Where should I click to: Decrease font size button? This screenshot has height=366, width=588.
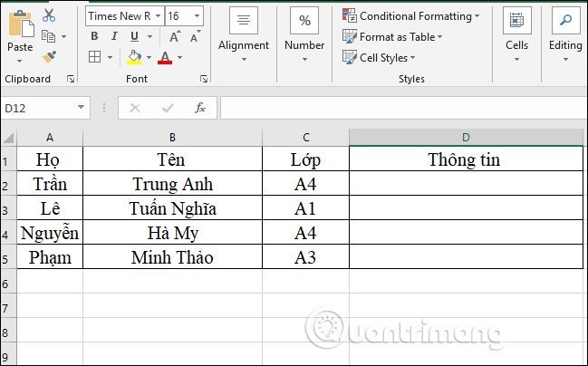[195, 36]
